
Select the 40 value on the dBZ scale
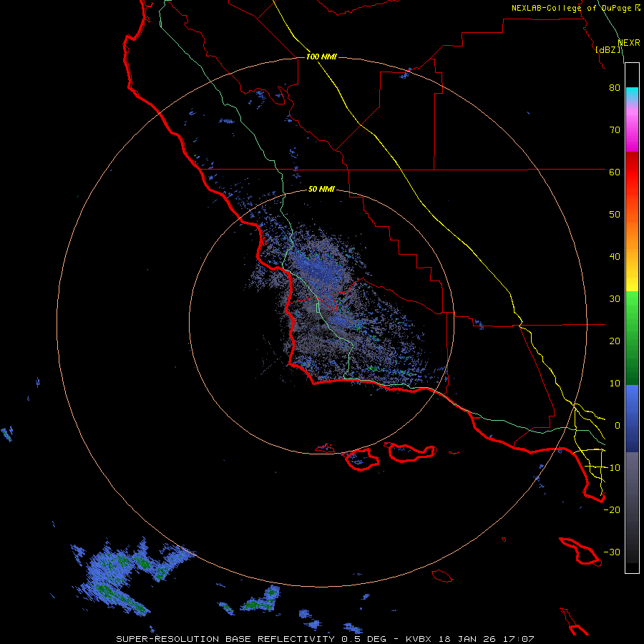[615, 257]
